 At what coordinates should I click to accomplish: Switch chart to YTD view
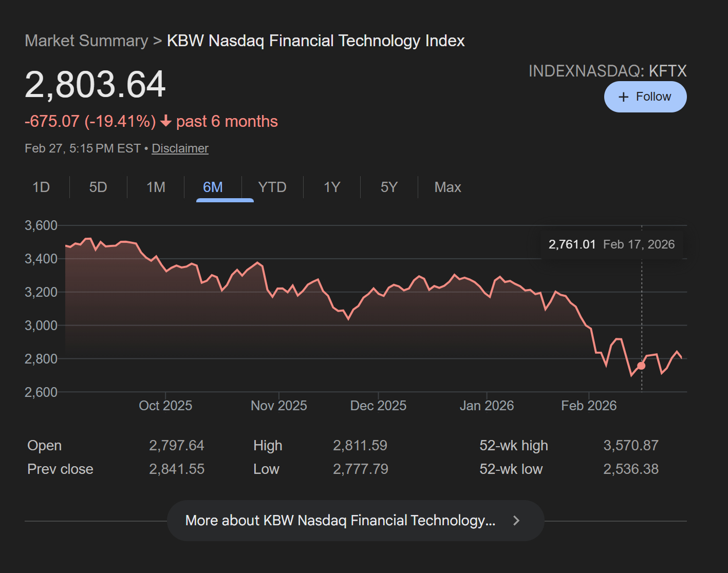point(272,187)
